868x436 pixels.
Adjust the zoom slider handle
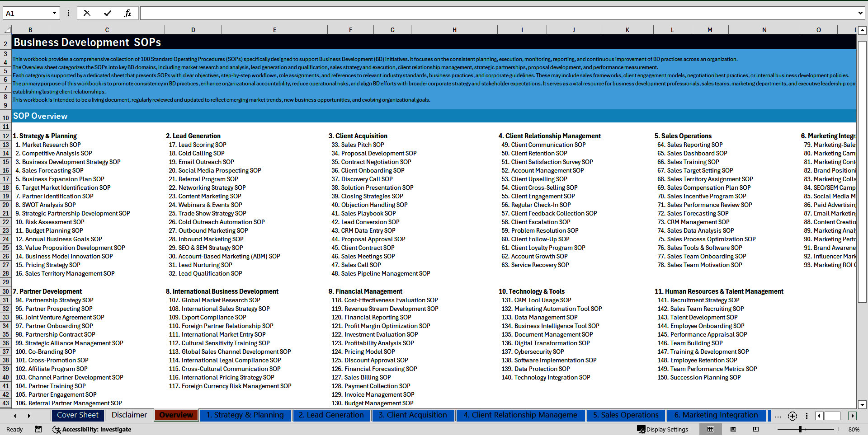coord(800,429)
